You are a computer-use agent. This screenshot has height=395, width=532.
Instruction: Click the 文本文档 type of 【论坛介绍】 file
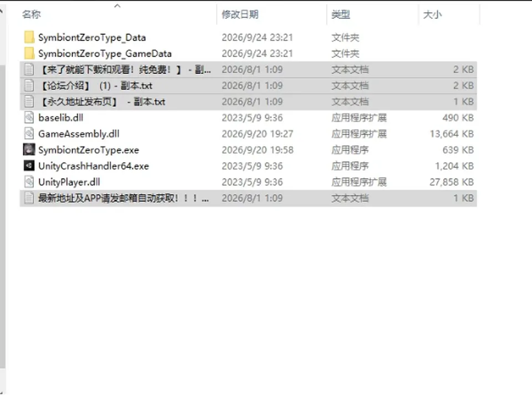coord(350,85)
